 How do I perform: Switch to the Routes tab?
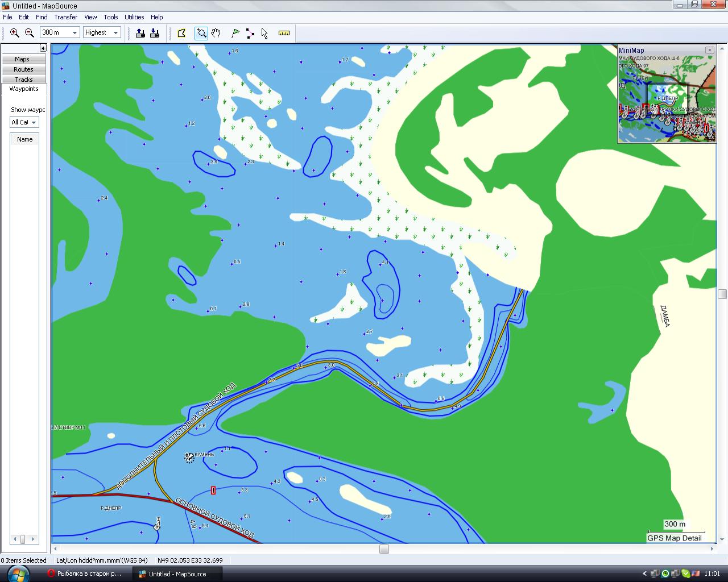point(23,69)
